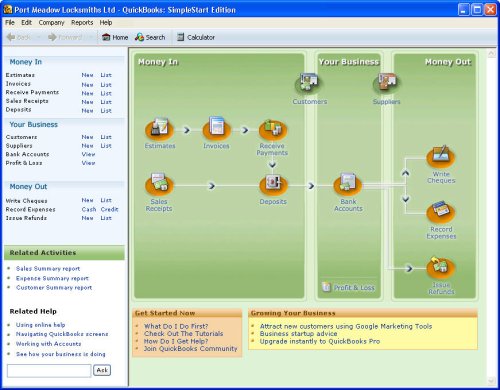
Task: Open Using online help link
Action: 40,325
